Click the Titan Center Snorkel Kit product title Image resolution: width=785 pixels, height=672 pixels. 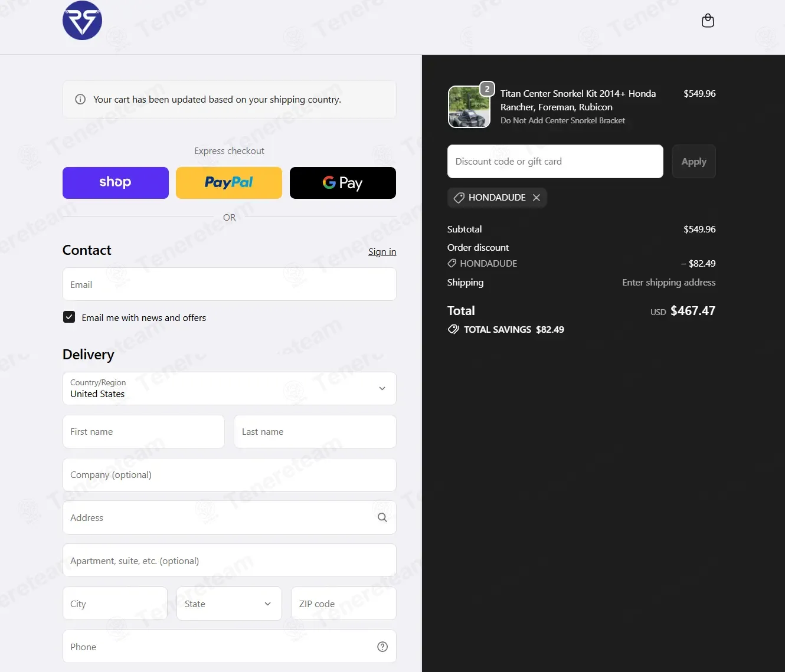578,100
